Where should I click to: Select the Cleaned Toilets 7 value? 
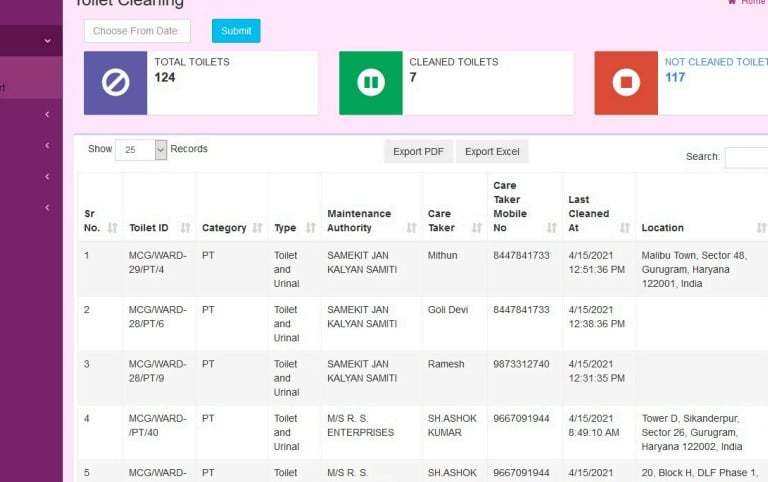point(413,77)
